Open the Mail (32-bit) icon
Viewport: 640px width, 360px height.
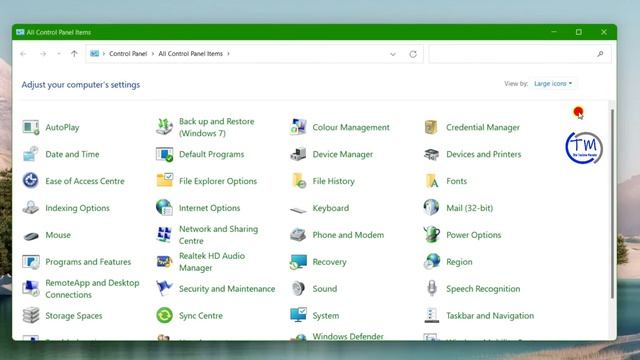[431, 208]
